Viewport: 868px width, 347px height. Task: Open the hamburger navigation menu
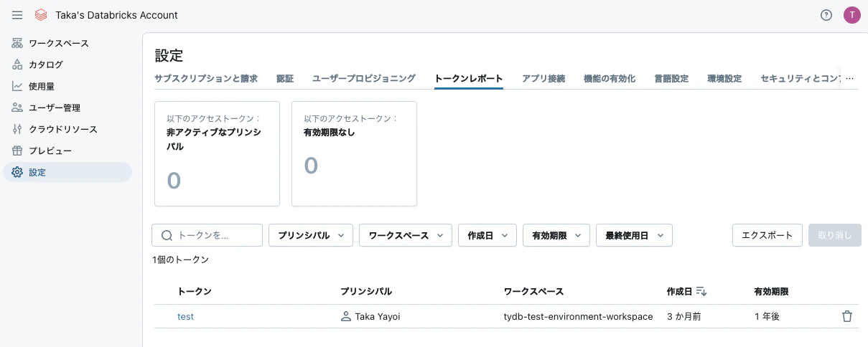[17, 15]
